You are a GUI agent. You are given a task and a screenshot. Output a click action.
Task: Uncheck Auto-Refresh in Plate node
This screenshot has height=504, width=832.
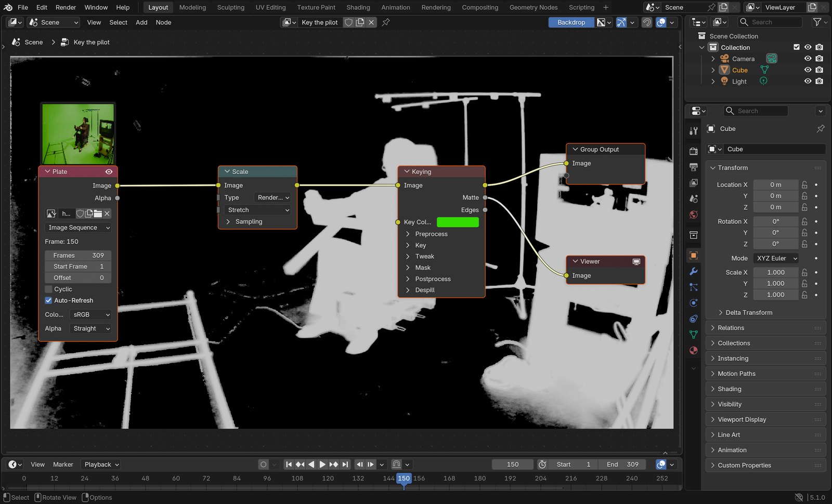[x=49, y=300]
